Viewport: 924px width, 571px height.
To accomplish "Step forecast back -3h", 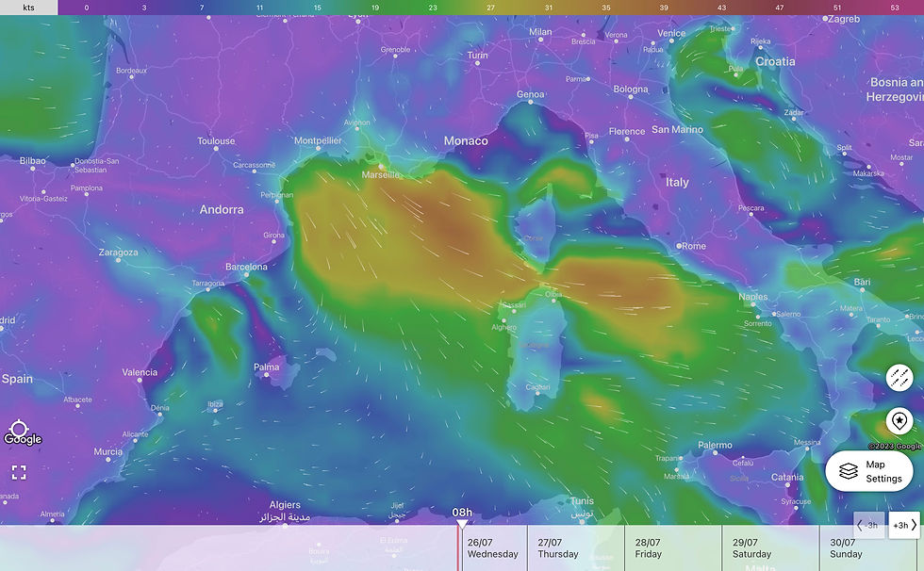I will 868,525.
